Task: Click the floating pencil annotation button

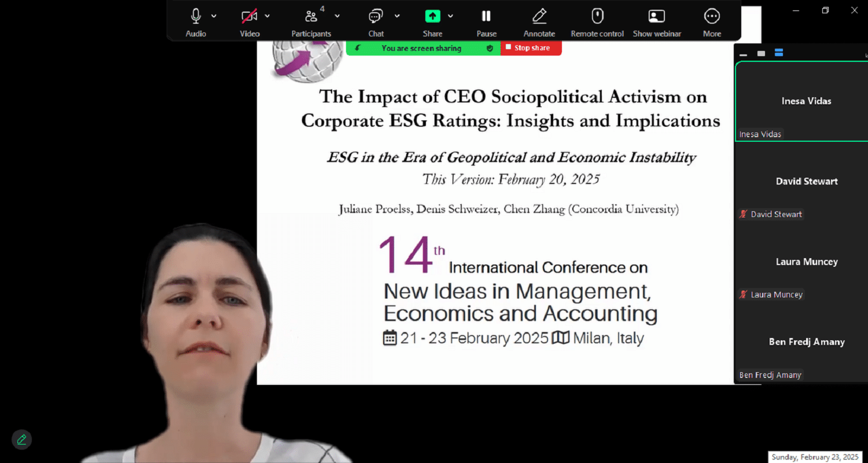Action: (x=21, y=439)
